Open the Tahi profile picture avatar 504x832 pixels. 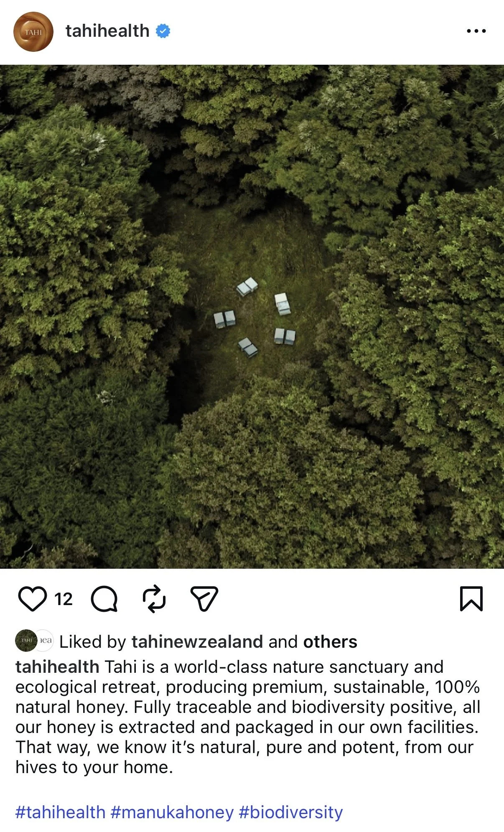click(x=33, y=32)
